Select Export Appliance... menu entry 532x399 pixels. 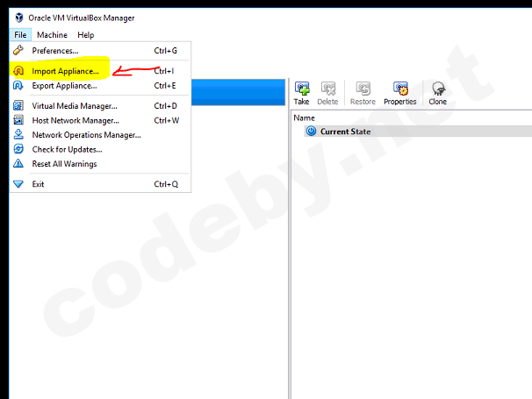100,86
